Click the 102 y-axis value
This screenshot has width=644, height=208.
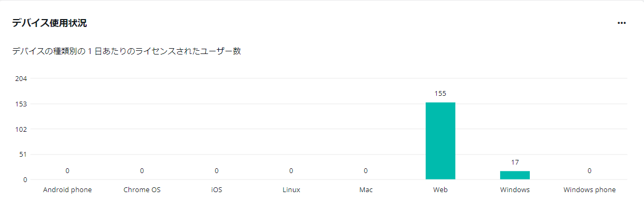22,129
